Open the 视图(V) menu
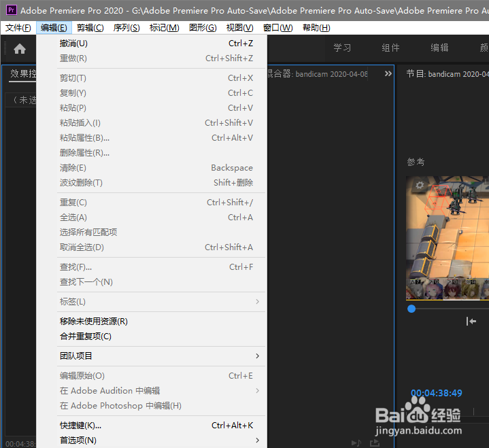Image resolution: width=489 pixels, height=448 pixels. click(240, 28)
